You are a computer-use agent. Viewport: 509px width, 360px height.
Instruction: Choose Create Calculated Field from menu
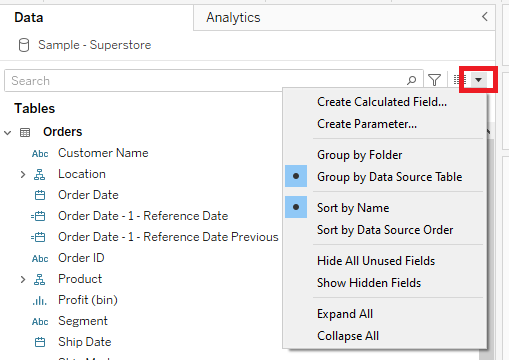[x=382, y=102]
